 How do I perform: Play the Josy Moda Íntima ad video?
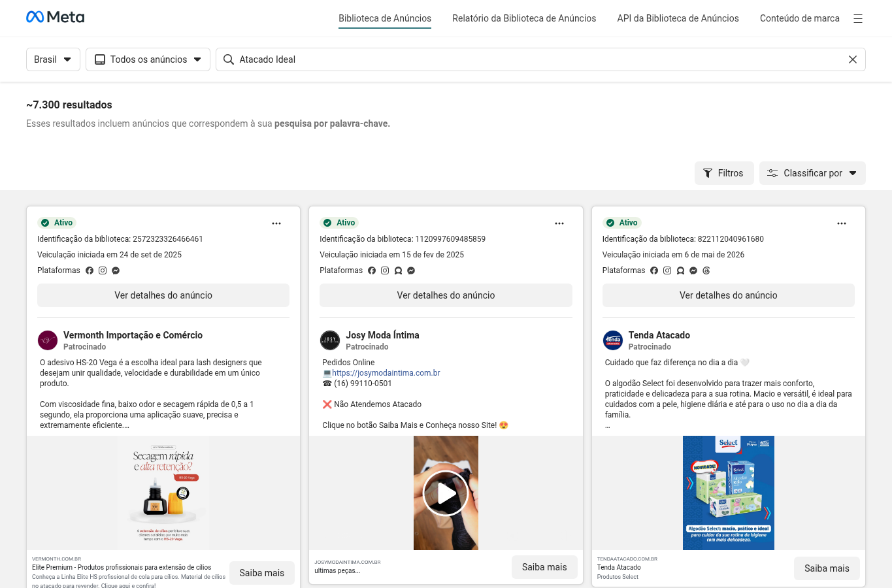[x=446, y=493]
